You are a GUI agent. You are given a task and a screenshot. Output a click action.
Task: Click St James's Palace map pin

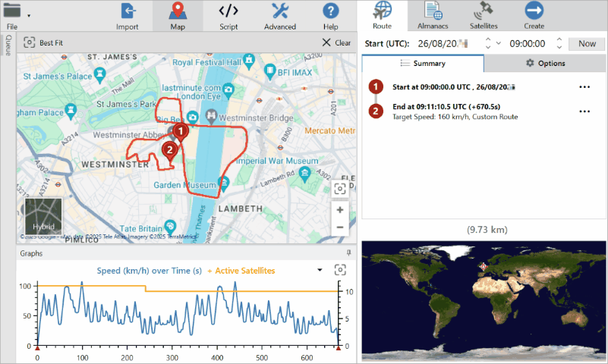[100, 74]
